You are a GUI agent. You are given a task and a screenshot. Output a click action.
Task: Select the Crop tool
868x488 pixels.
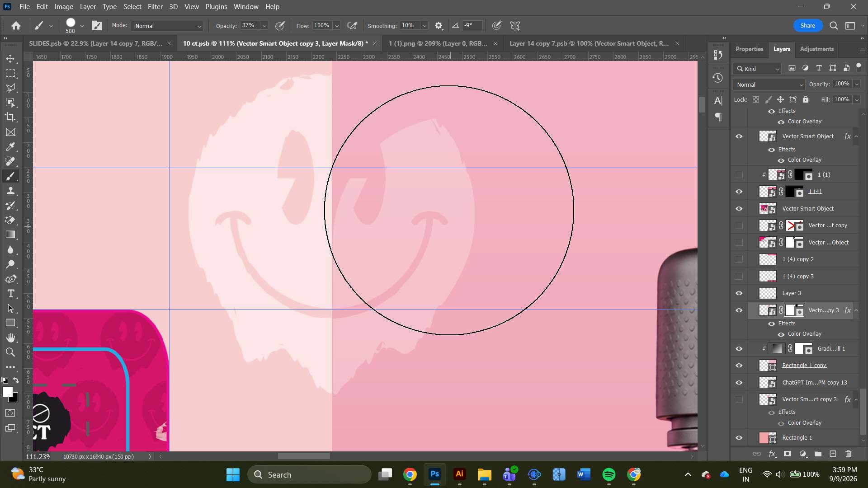[10, 117]
